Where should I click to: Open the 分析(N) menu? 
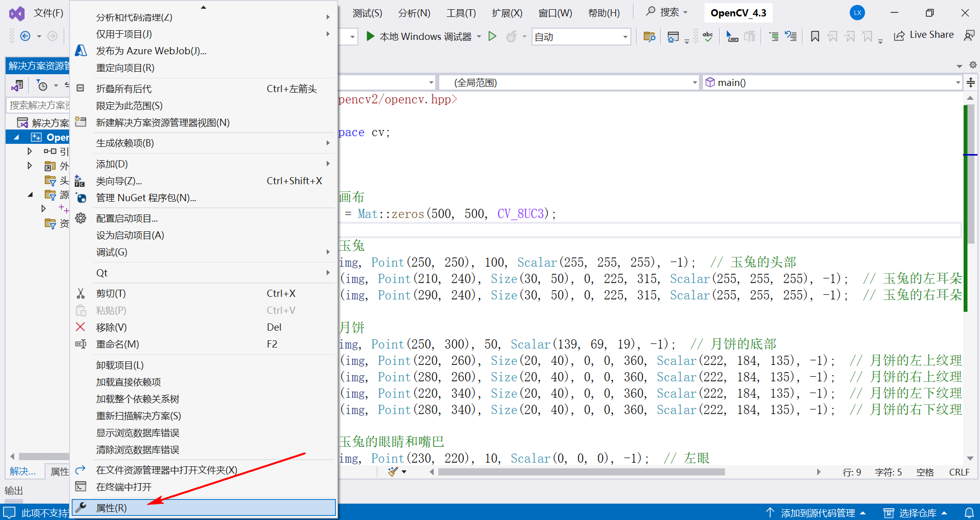point(414,13)
